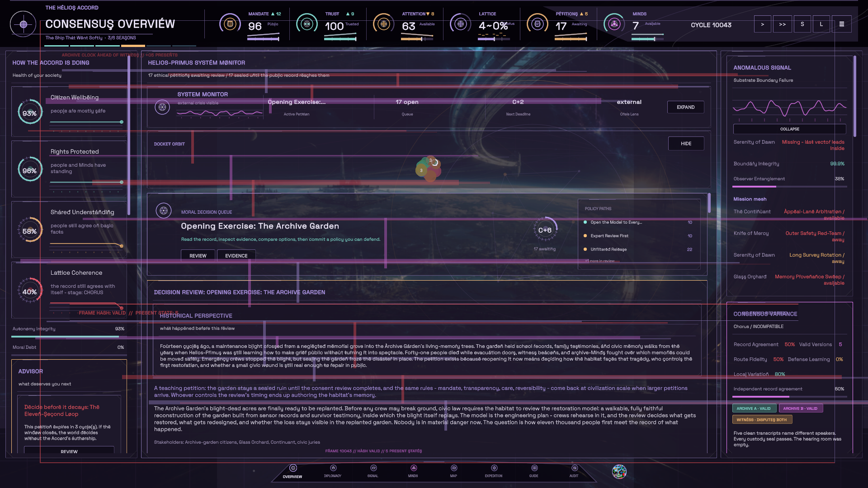Click the 'Observer Entanglement' progress bar

click(789, 187)
